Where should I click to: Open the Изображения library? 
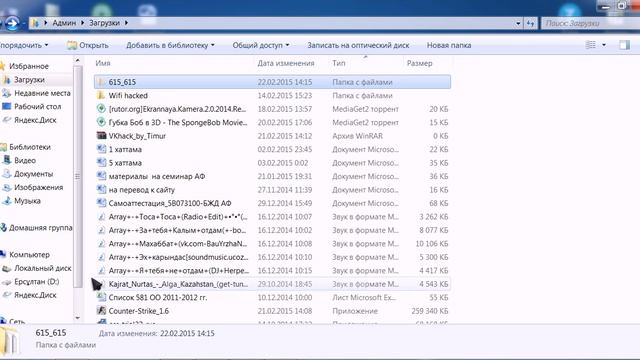click(x=38, y=187)
